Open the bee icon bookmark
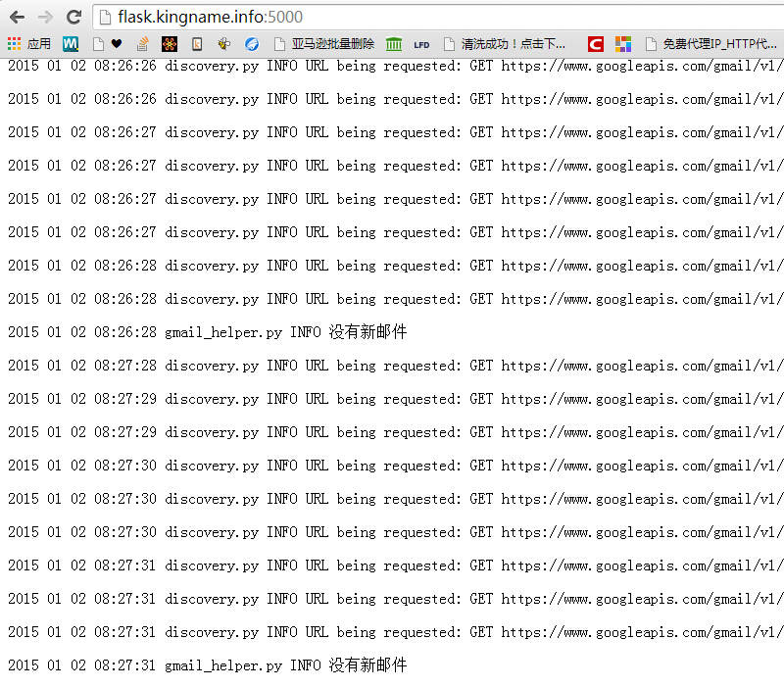Image resolution: width=784 pixels, height=689 pixels. [x=224, y=44]
